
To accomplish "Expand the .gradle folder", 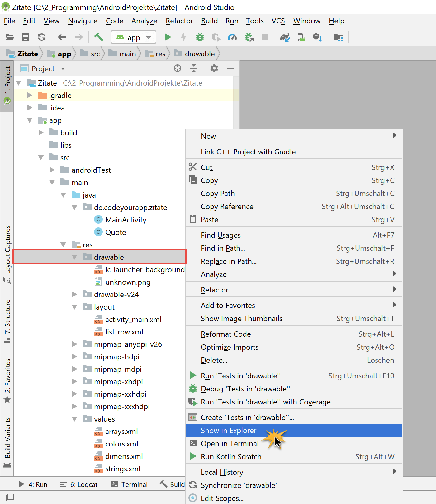I will (x=30, y=95).
